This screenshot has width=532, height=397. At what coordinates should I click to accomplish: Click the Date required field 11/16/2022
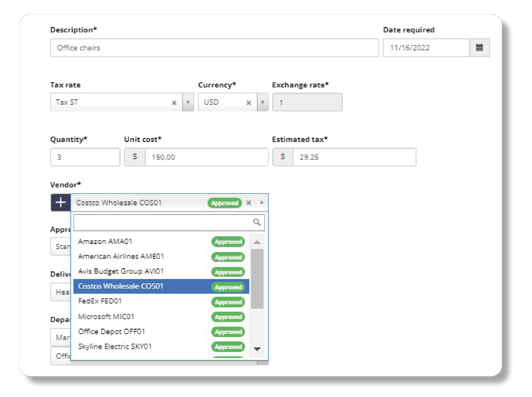(426, 47)
